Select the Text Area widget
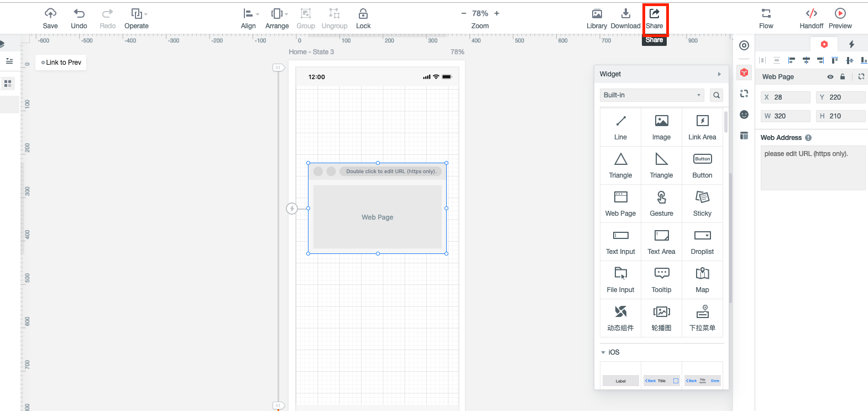 click(662, 242)
